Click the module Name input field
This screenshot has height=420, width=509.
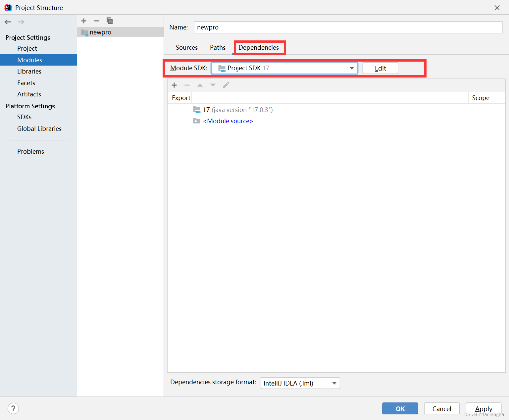pyautogui.click(x=348, y=27)
